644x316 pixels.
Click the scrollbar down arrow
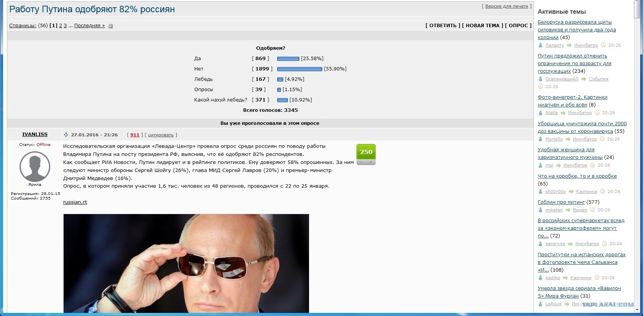(x=637, y=309)
